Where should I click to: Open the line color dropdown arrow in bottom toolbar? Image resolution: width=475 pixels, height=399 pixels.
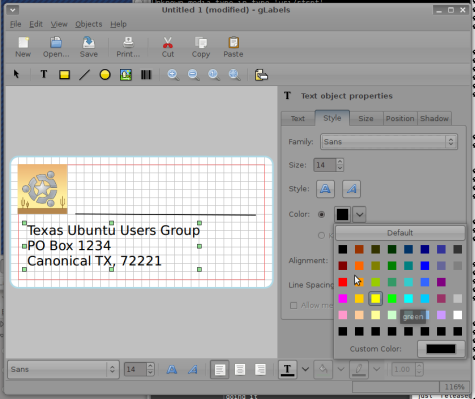[377, 369]
